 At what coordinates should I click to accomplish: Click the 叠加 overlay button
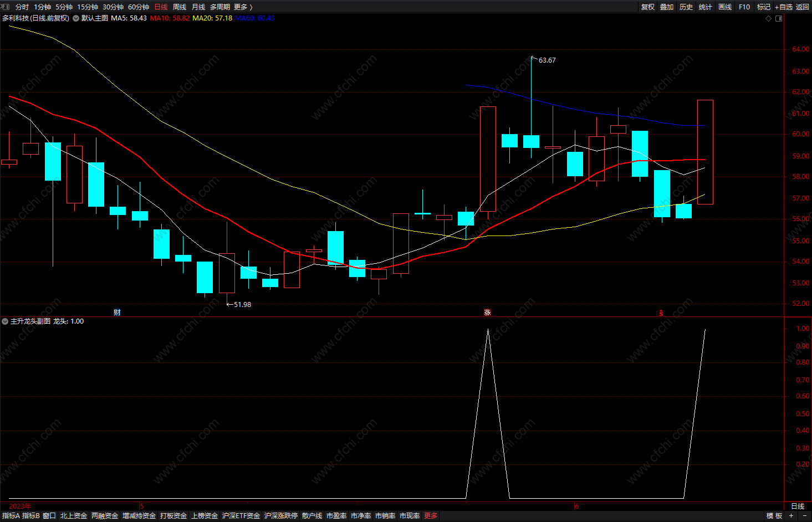click(x=667, y=7)
